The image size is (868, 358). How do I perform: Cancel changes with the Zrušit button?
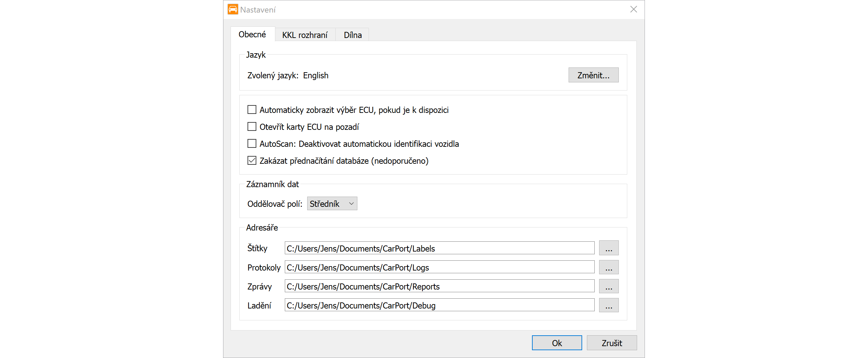pos(612,343)
